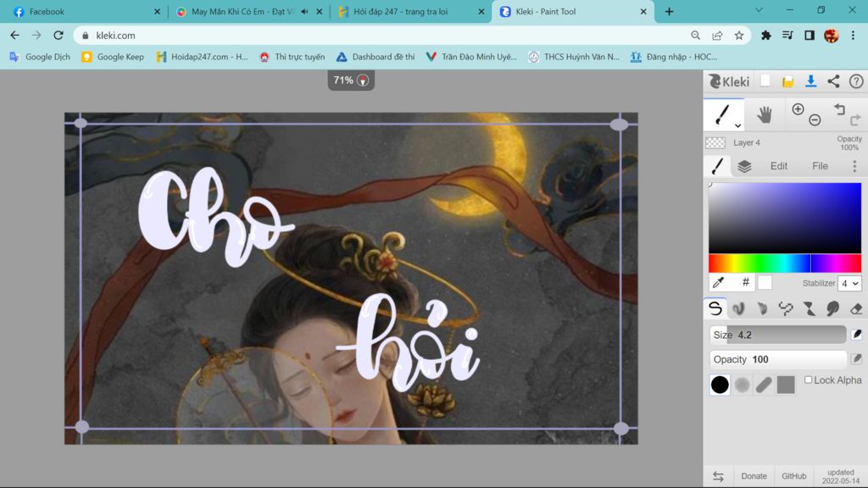Open the Stabilizer level dropdown
The height and width of the screenshot is (488, 868).
tap(849, 283)
